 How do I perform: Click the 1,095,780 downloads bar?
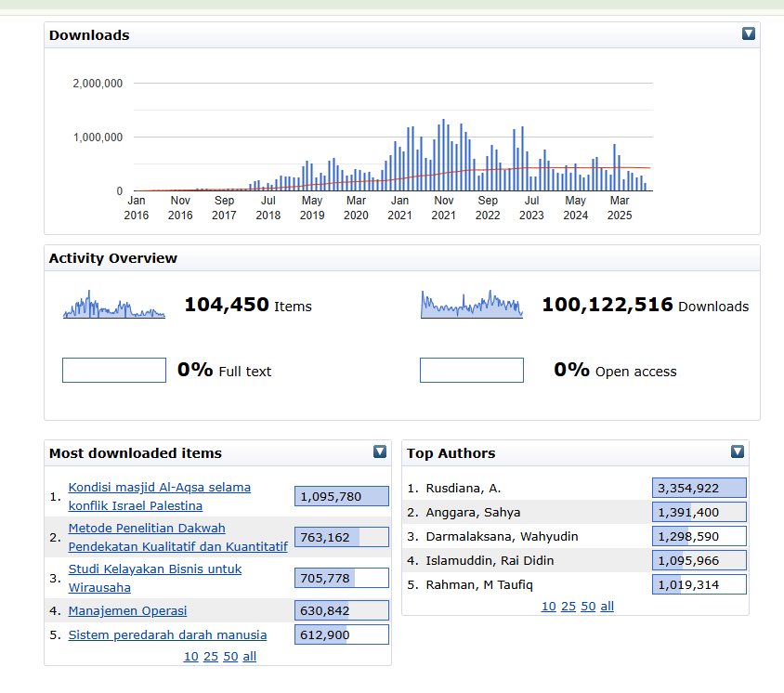click(341, 497)
